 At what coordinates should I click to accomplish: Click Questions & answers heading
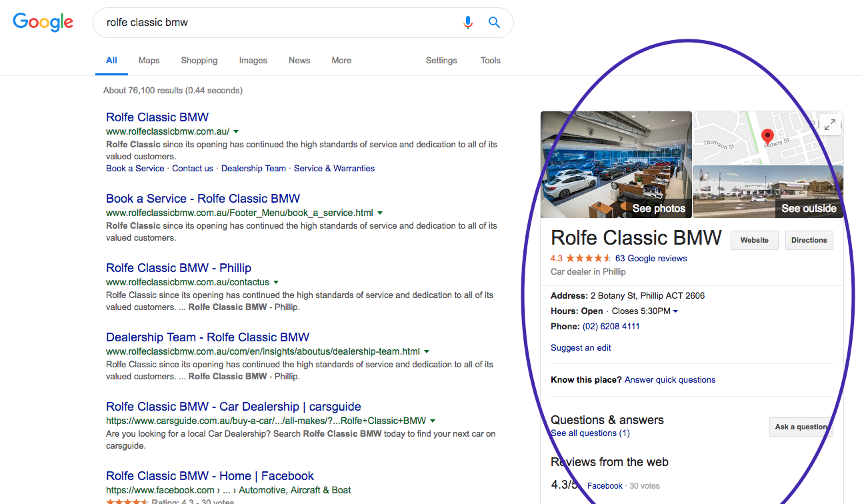click(x=607, y=419)
